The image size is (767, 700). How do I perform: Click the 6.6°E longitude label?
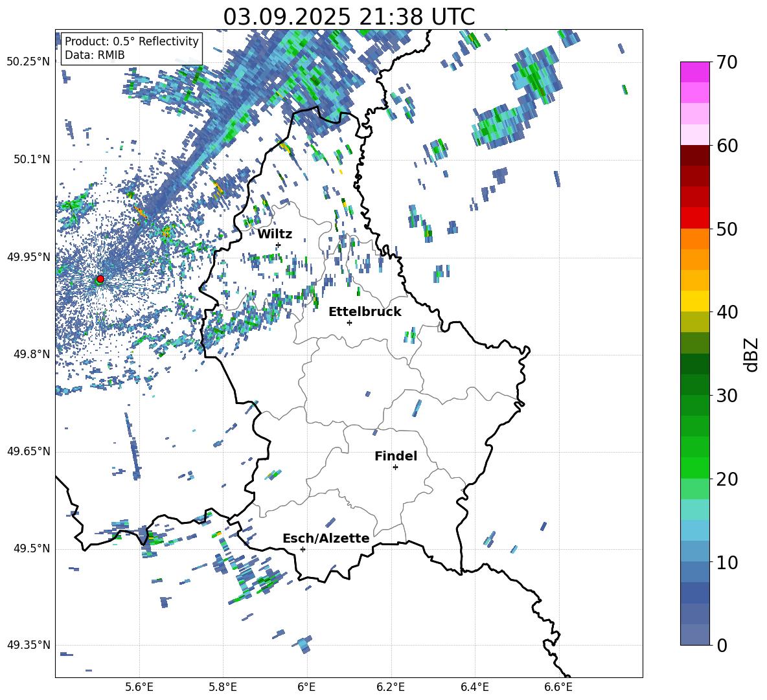[x=558, y=688]
